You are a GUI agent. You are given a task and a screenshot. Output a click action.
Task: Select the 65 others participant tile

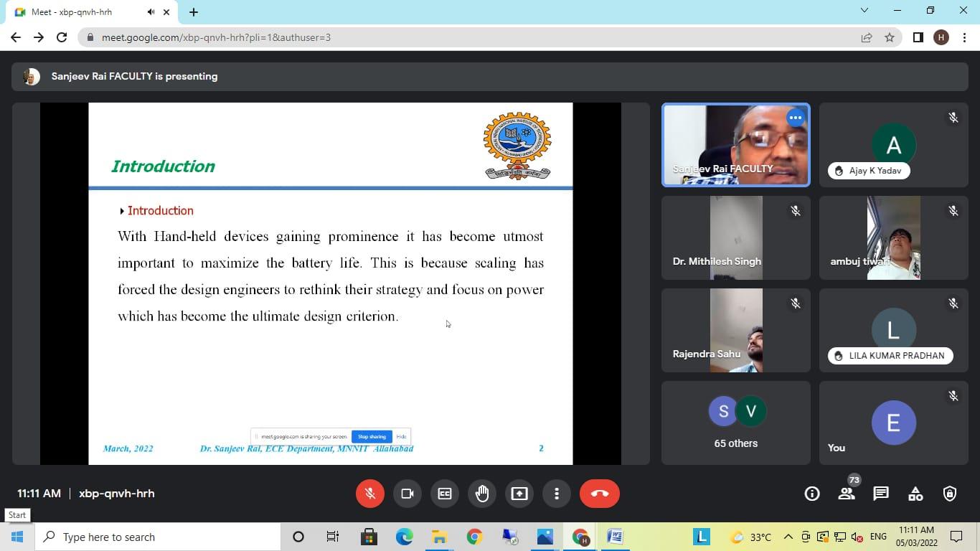735,423
